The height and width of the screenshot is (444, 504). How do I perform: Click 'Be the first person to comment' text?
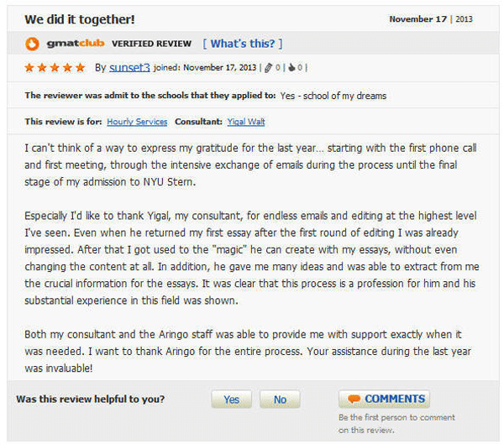pyautogui.click(x=396, y=424)
